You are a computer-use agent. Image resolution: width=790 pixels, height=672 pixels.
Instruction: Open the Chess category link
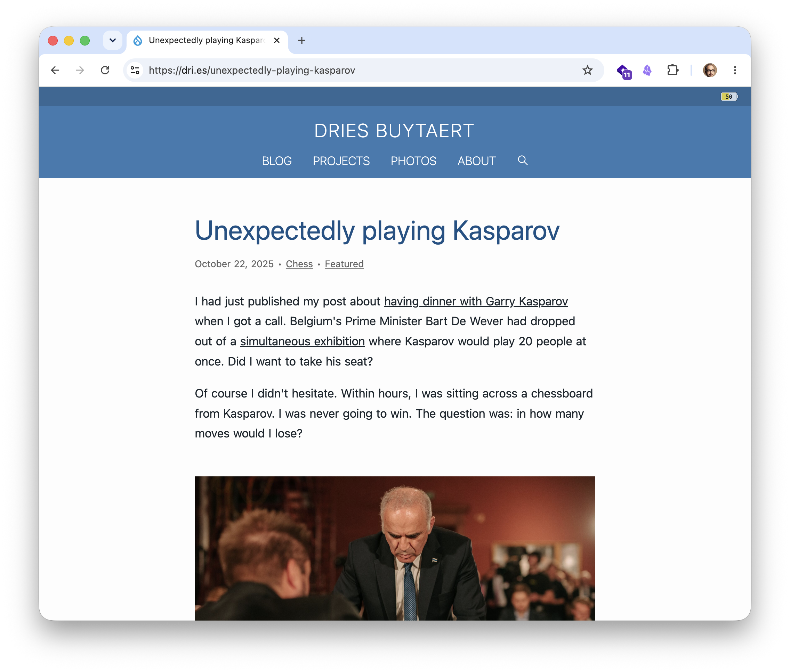coord(299,264)
